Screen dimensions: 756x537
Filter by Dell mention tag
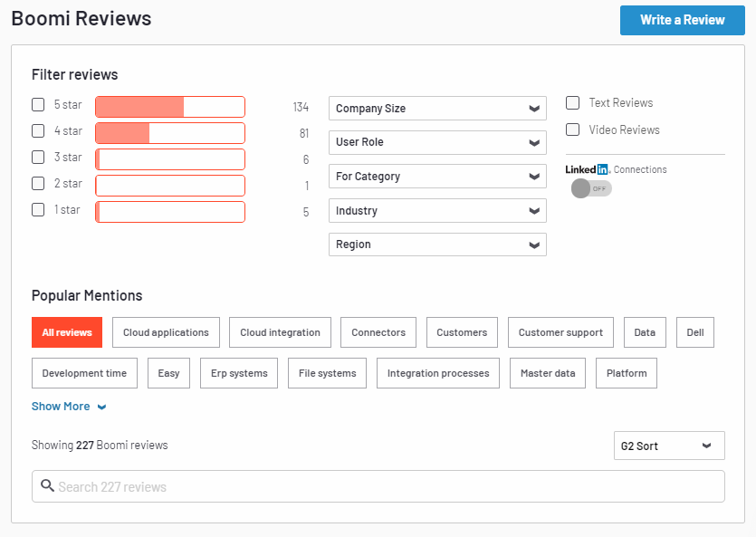[x=695, y=332]
